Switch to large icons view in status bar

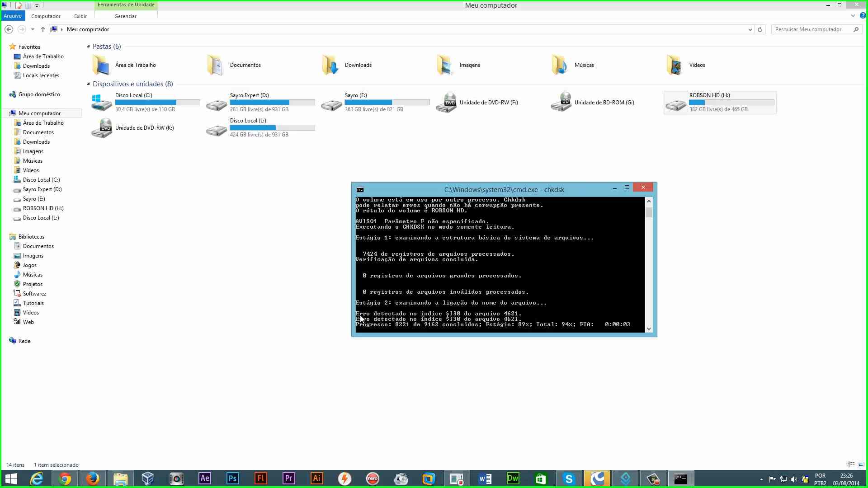click(861, 465)
